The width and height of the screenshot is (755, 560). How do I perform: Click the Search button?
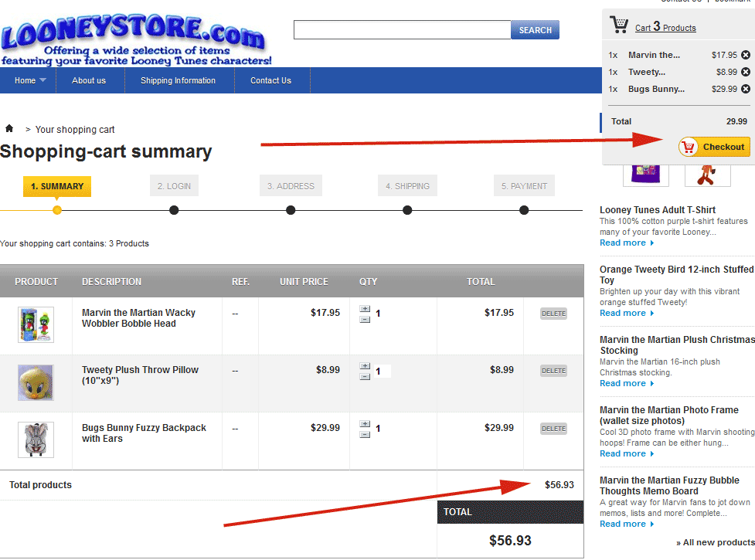tap(535, 30)
